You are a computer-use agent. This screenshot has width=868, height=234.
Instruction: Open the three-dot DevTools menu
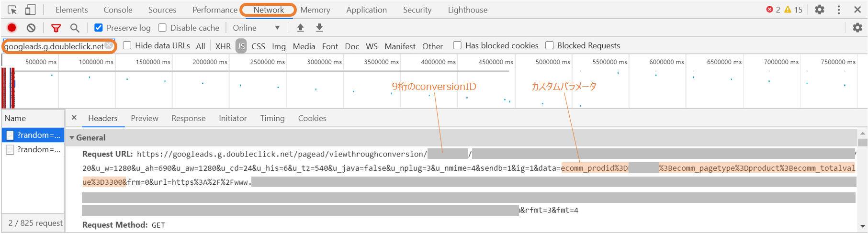click(839, 10)
